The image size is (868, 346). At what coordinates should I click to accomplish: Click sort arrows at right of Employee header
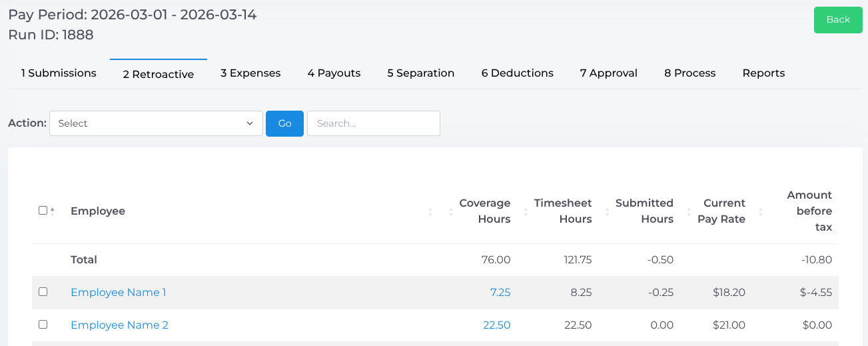click(430, 212)
